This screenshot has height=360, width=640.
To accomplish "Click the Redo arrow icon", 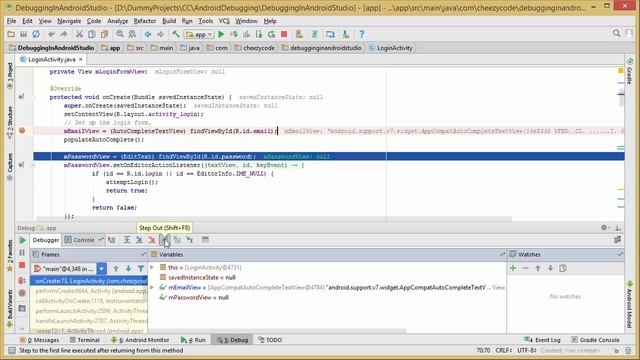I will pyautogui.click(x=64, y=34).
